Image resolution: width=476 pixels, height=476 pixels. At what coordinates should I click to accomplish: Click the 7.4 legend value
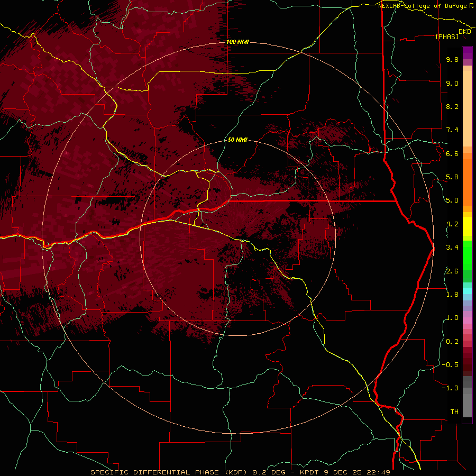click(452, 130)
